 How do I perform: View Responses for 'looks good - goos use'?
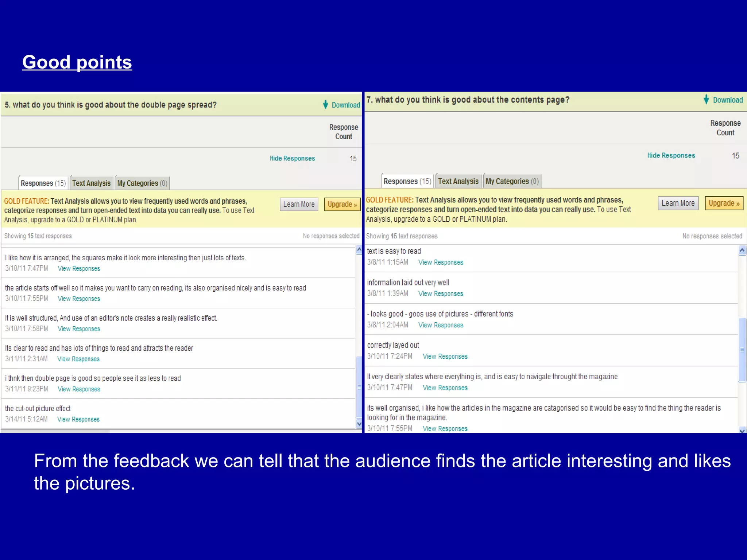click(441, 325)
